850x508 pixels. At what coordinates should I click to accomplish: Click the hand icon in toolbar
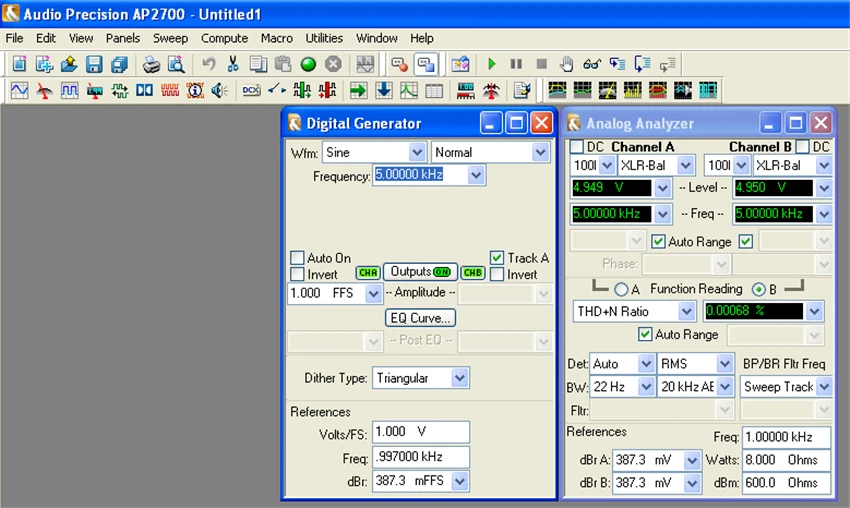tap(566, 64)
